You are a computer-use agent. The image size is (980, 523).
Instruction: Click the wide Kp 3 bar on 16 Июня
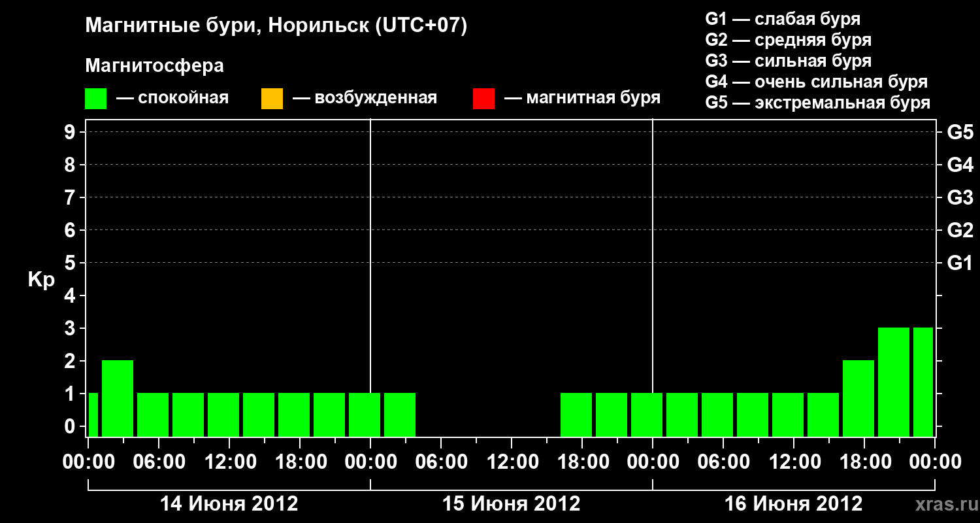pyautogui.click(x=894, y=382)
